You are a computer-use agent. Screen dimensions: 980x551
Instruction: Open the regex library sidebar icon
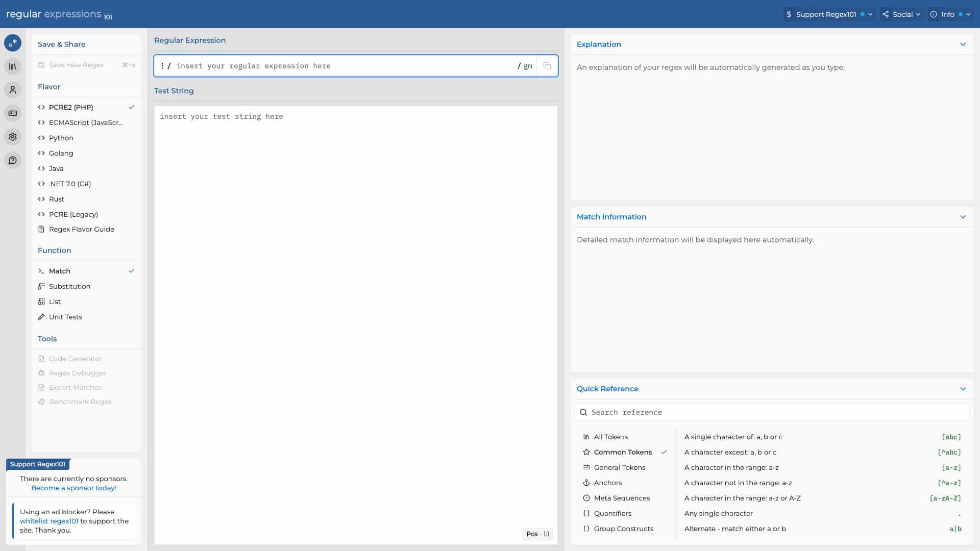pyautogui.click(x=13, y=66)
